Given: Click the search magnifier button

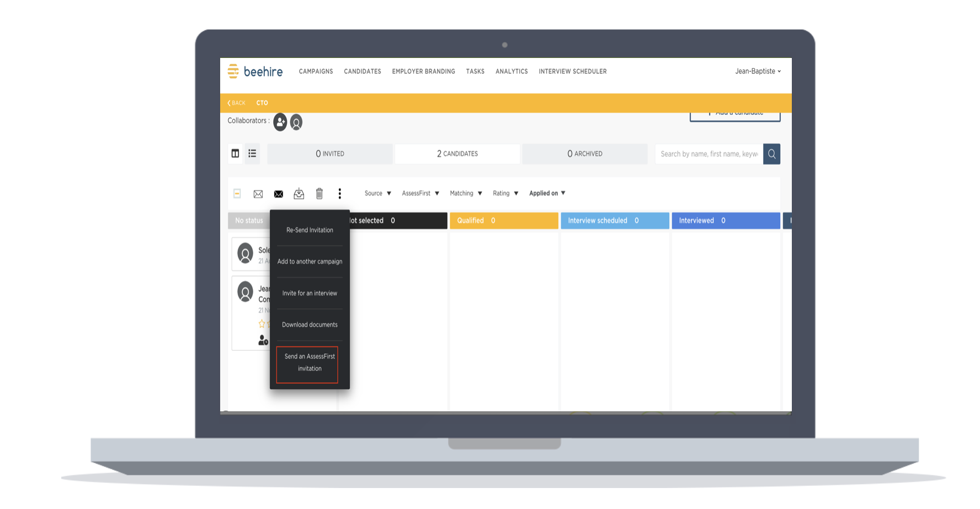Looking at the screenshot, I should (771, 154).
